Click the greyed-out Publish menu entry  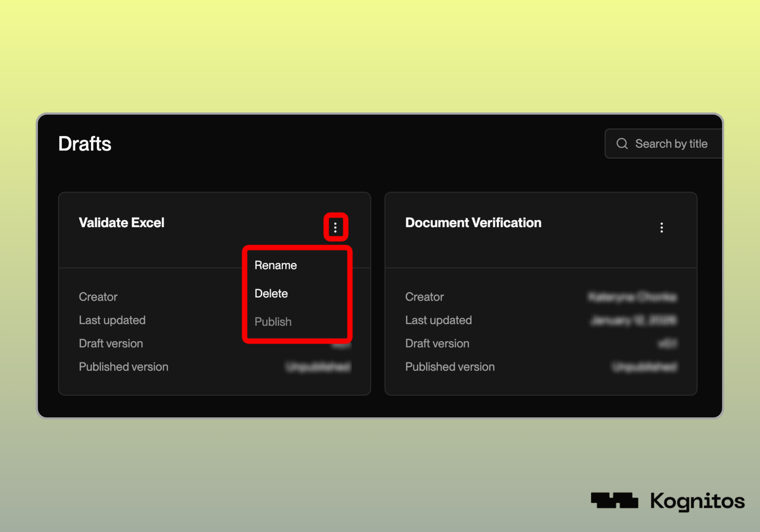273,321
